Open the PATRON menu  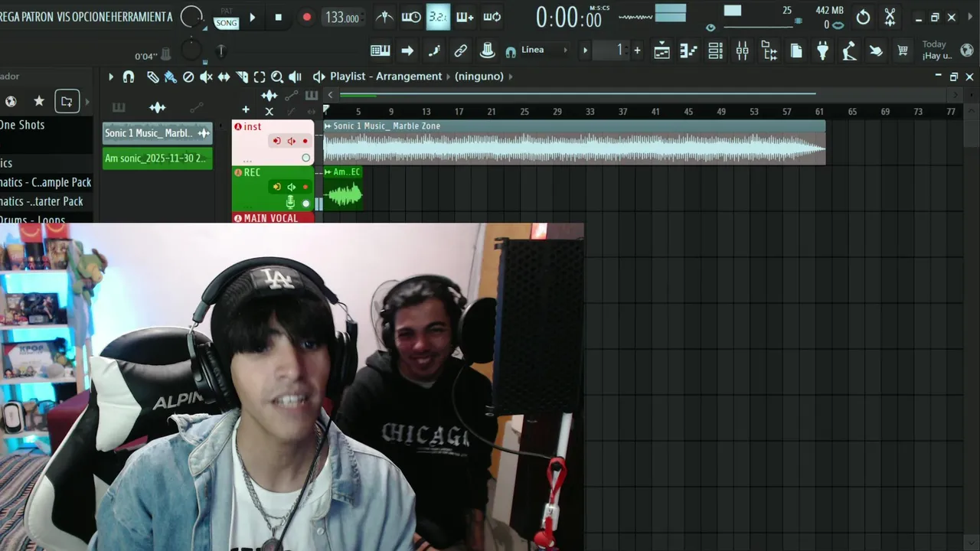pyautogui.click(x=38, y=17)
